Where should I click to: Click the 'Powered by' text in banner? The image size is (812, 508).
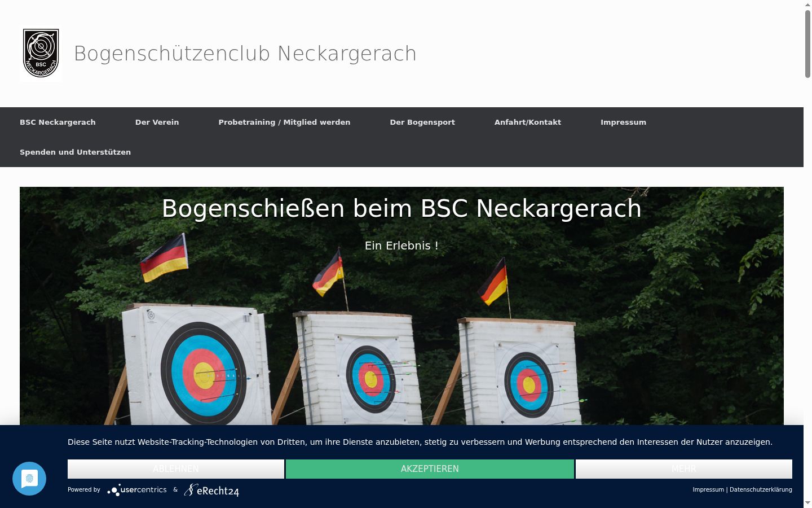84,490
